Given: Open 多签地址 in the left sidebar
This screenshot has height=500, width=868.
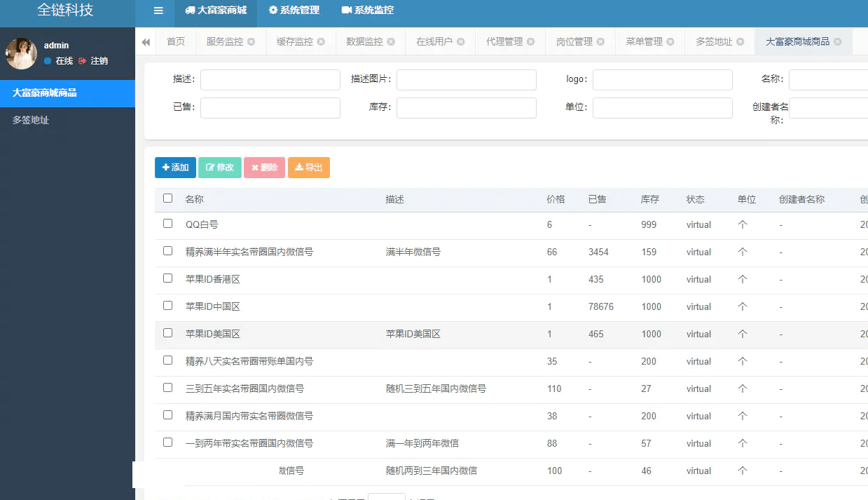Looking at the screenshot, I should click(x=32, y=120).
